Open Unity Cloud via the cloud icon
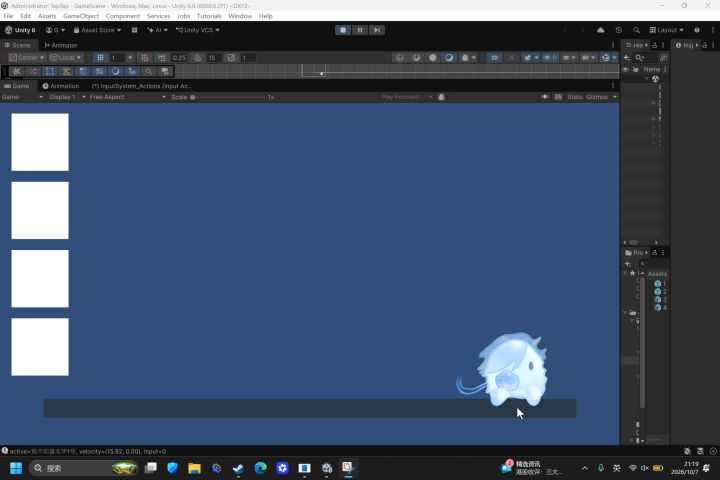This screenshot has height=480, width=720. click(x=600, y=30)
